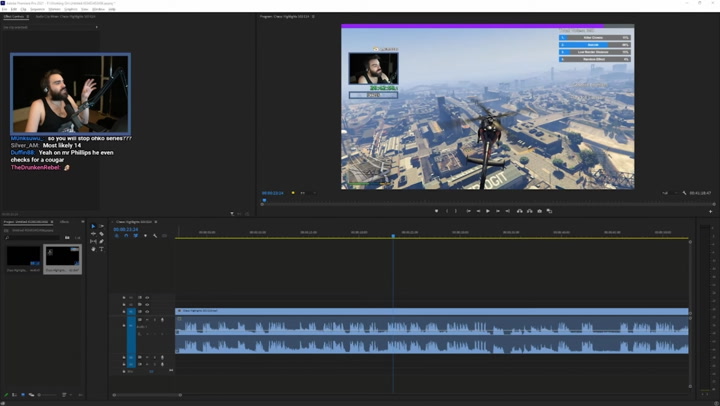Viewport: 720px width, 406px height.
Task: Select the Ripple Edit tool
Action: point(93,234)
